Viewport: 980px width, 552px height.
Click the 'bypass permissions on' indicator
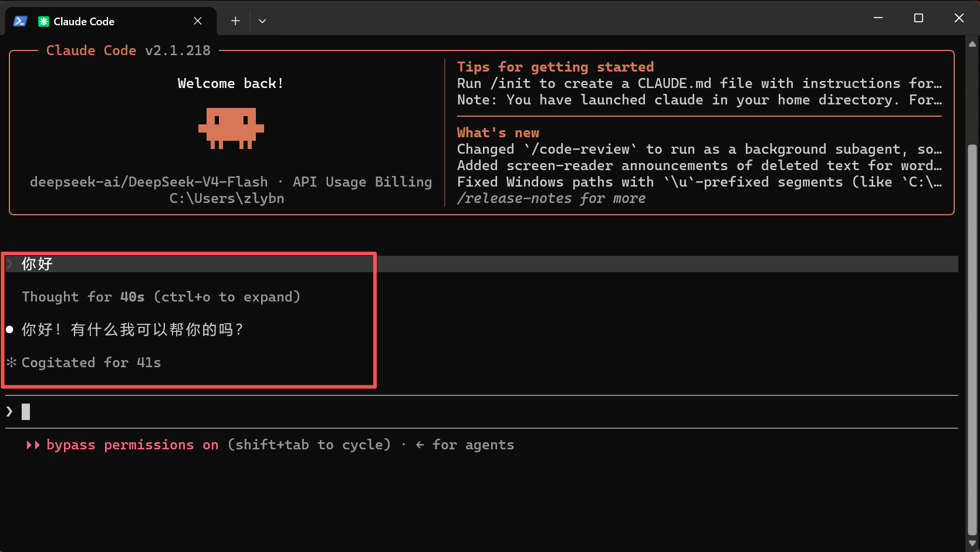132,445
